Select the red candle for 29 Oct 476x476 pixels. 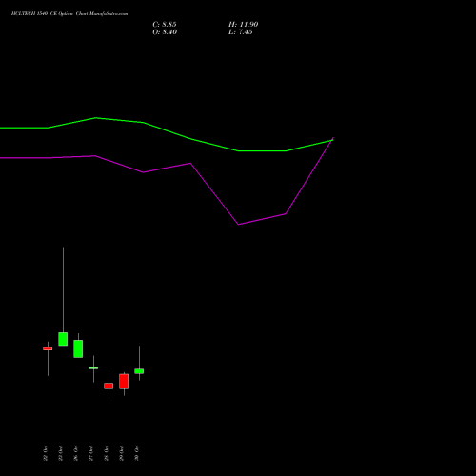click(x=124, y=382)
